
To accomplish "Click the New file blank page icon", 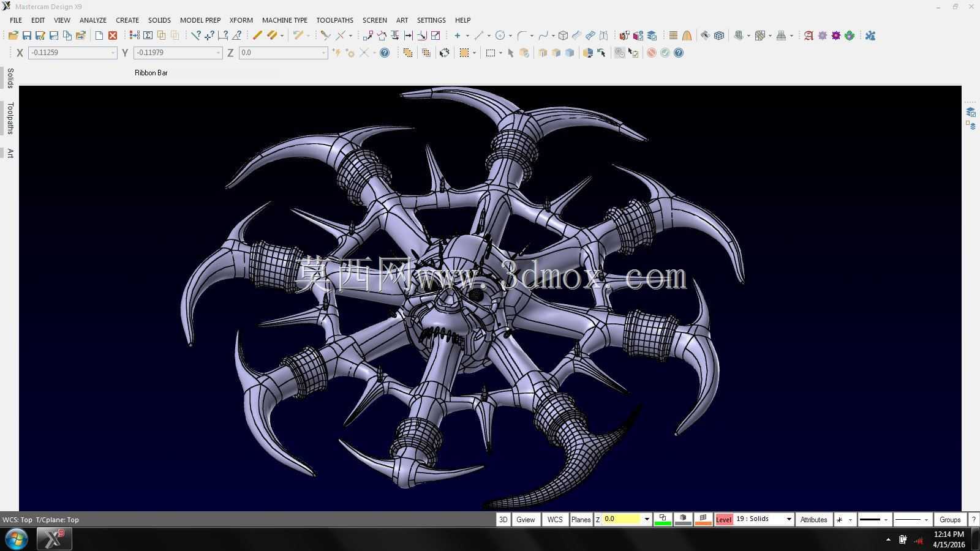I will point(99,36).
